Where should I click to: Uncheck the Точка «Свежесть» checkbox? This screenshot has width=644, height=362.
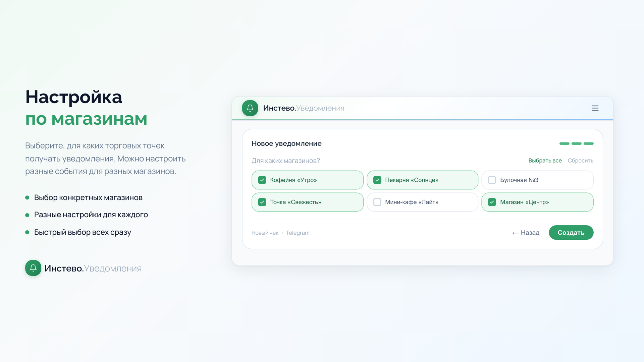point(262,202)
